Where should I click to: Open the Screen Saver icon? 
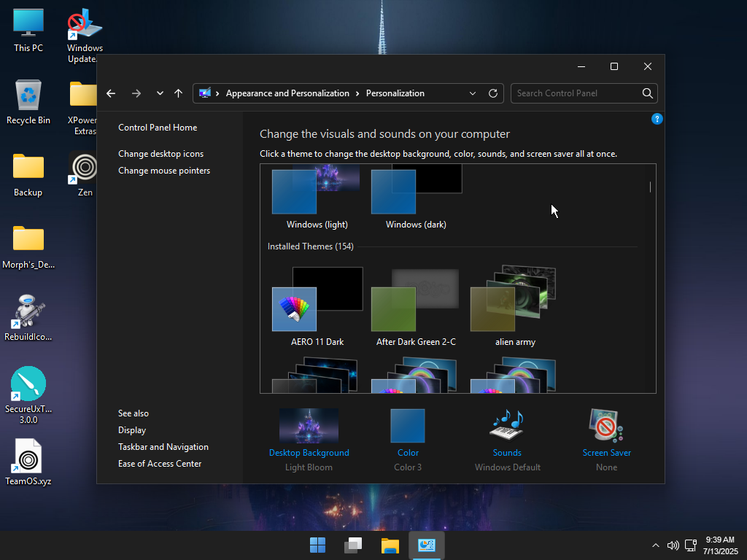pos(606,425)
